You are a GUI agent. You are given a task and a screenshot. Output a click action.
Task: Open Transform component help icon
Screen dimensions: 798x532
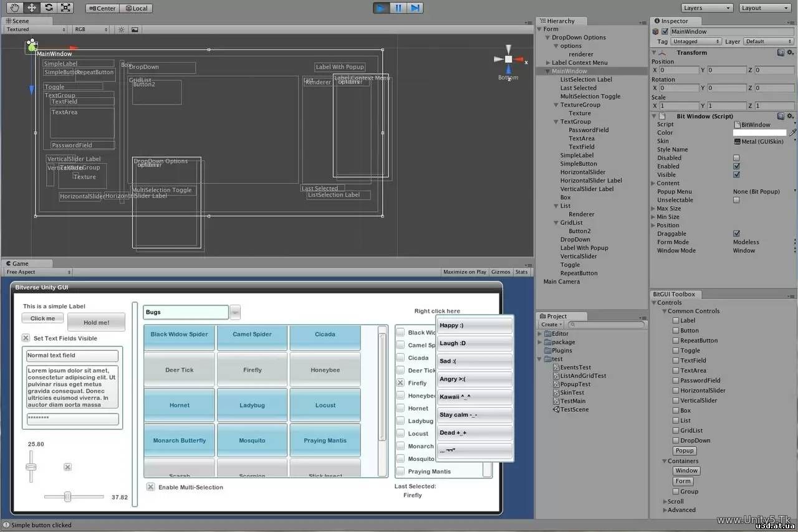tap(781, 53)
